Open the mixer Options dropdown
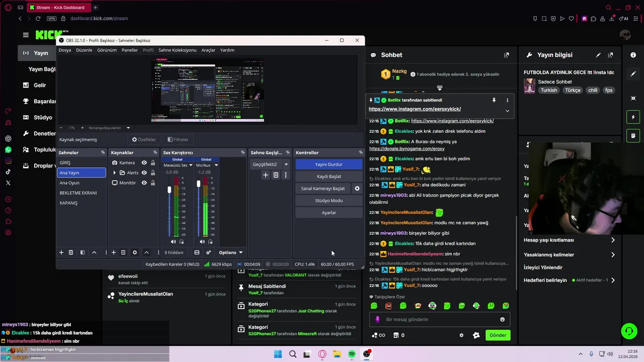The image size is (644, 362). [x=230, y=252]
